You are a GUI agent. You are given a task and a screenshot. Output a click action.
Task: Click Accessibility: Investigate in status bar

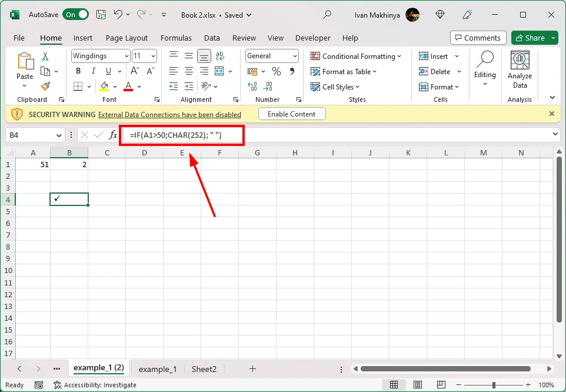pos(95,385)
